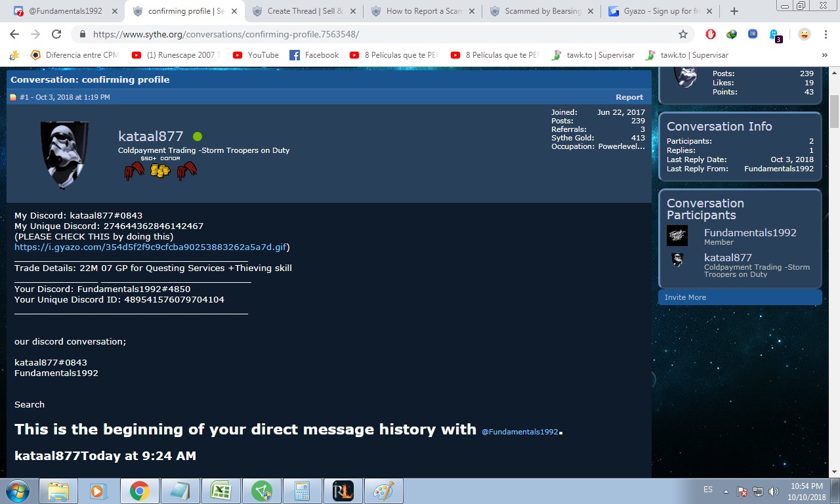Click kataal877's participant avatar in the sidebar
The width and height of the screenshot is (840, 504).
(x=677, y=261)
